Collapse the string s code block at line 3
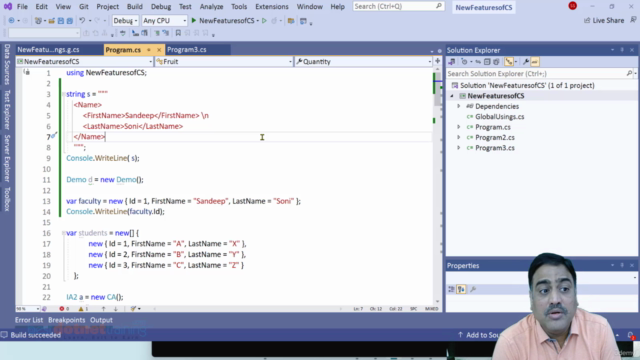This screenshot has width=640, height=360. [x=64, y=94]
